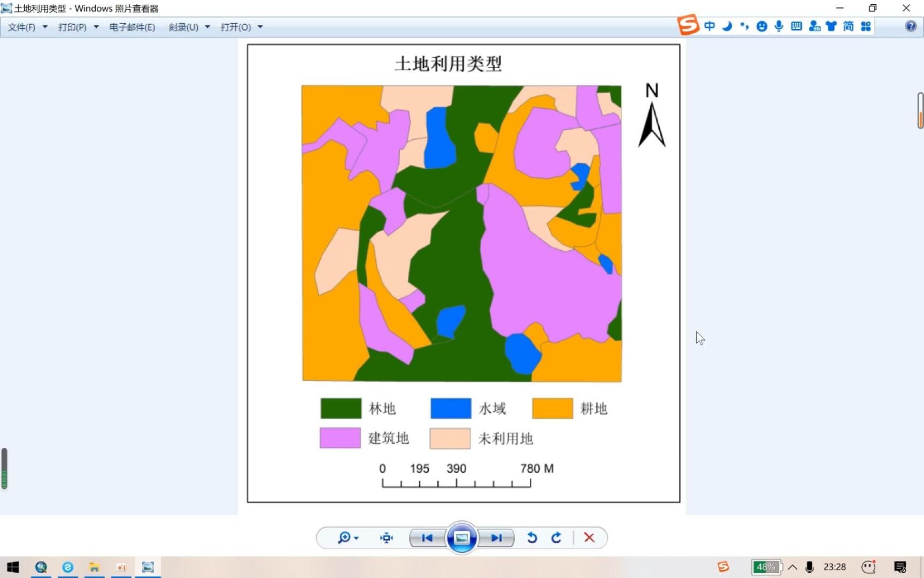Image resolution: width=924 pixels, height=578 pixels.
Task: Open Photo Viewer help with question mark icon
Action: pyautogui.click(x=910, y=26)
